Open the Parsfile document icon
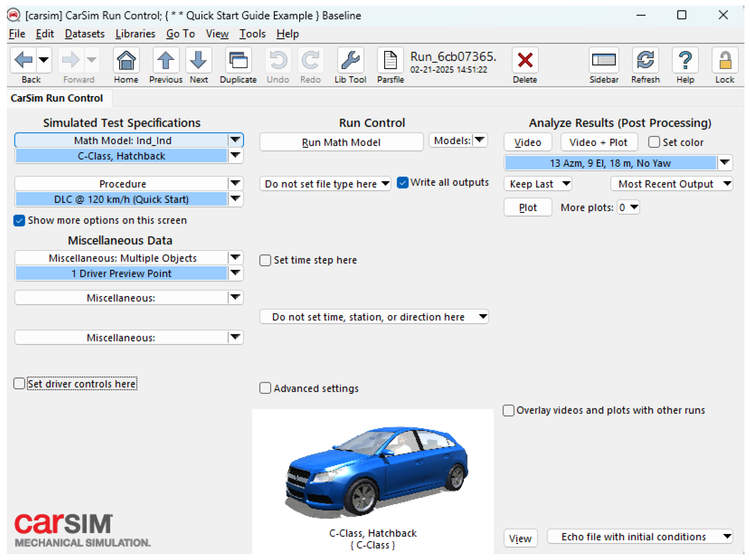The image size is (750, 560). click(x=390, y=61)
